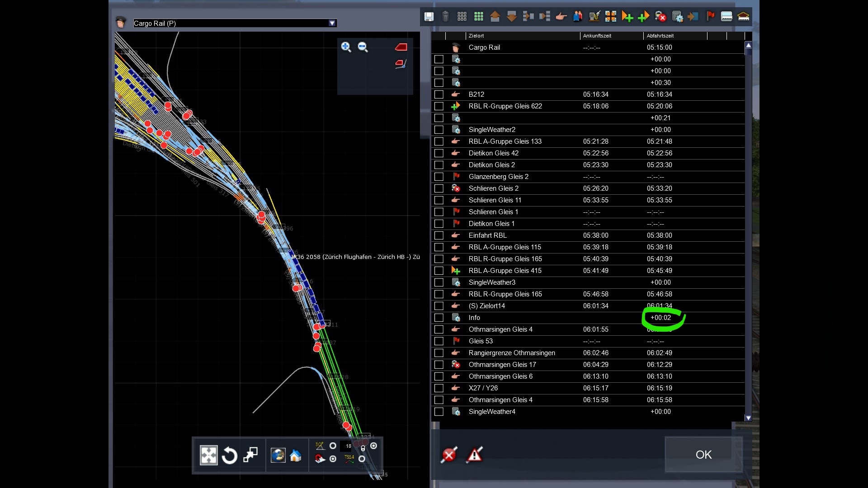Image resolution: width=868 pixels, height=488 pixels.
Task: Click the red X cancel button
Action: (x=449, y=455)
